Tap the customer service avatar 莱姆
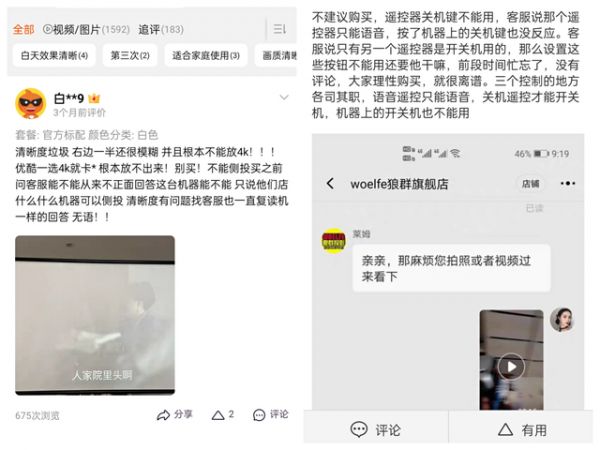The width and height of the screenshot is (600, 450). 334,241
